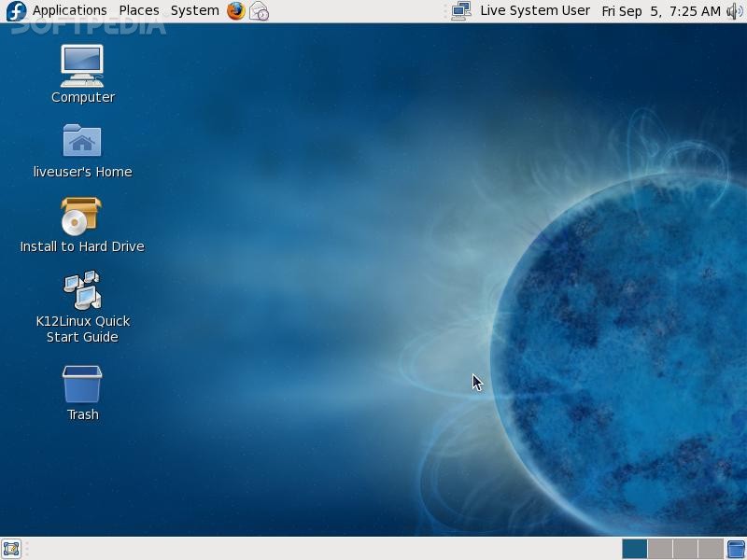Image resolution: width=747 pixels, height=560 pixels.
Task: Open the volume control speaker icon
Action: (734, 11)
